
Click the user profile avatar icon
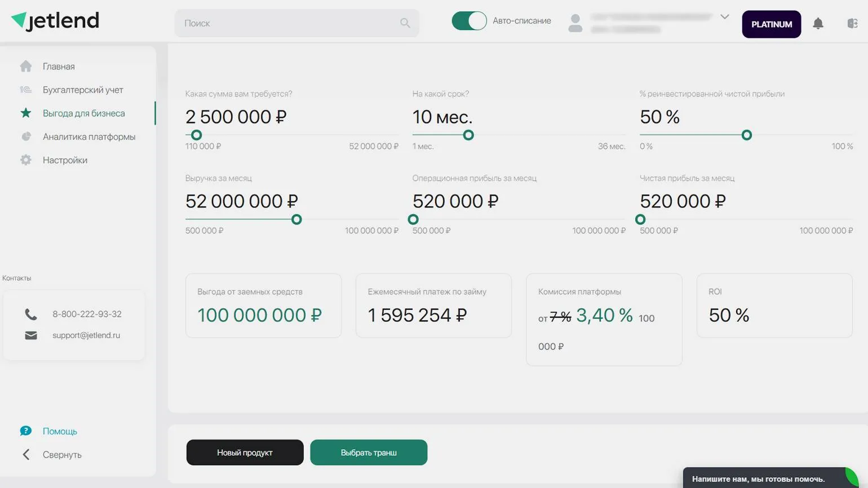(x=575, y=24)
